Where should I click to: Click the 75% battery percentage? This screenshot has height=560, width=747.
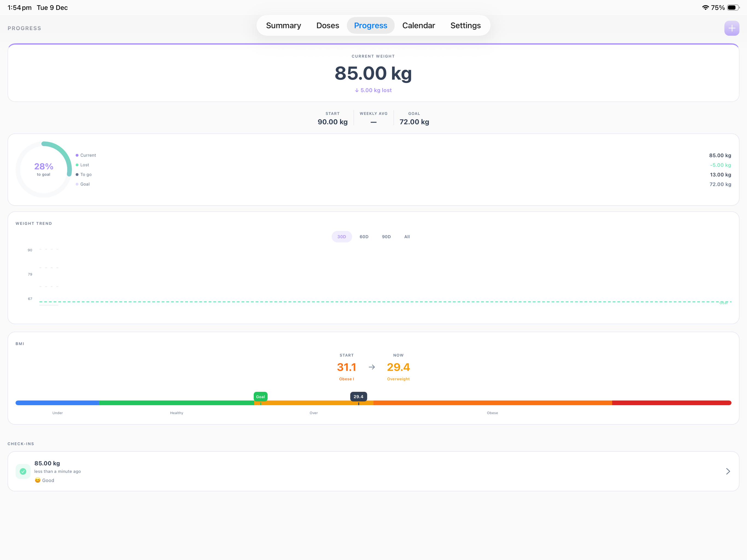(x=718, y=8)
